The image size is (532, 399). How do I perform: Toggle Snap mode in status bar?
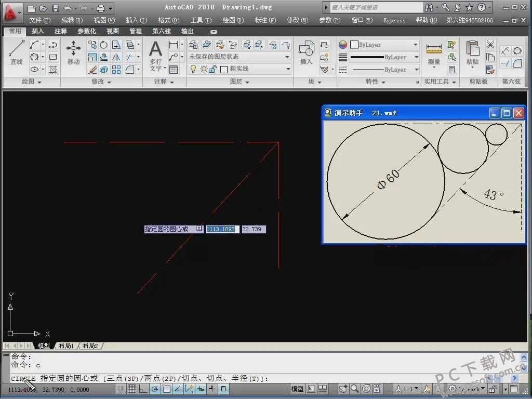(x=121, y=389)
